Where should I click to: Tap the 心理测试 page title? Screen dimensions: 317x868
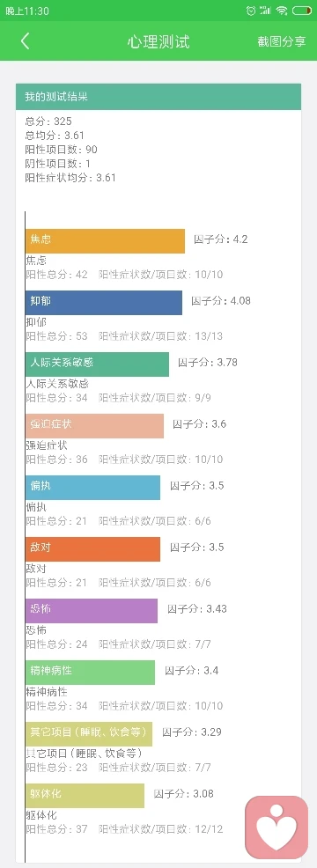(158, 41)
